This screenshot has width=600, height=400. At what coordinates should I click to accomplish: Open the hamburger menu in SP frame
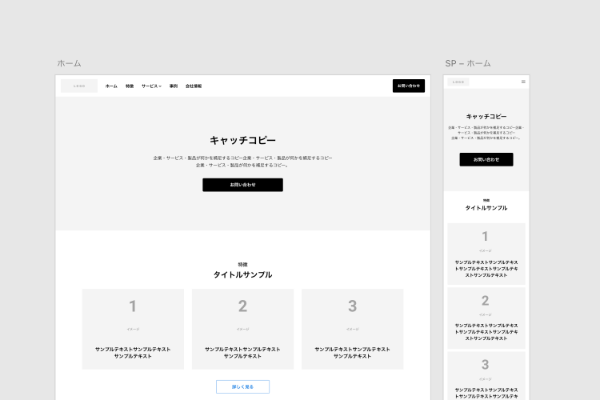point(523,82)
